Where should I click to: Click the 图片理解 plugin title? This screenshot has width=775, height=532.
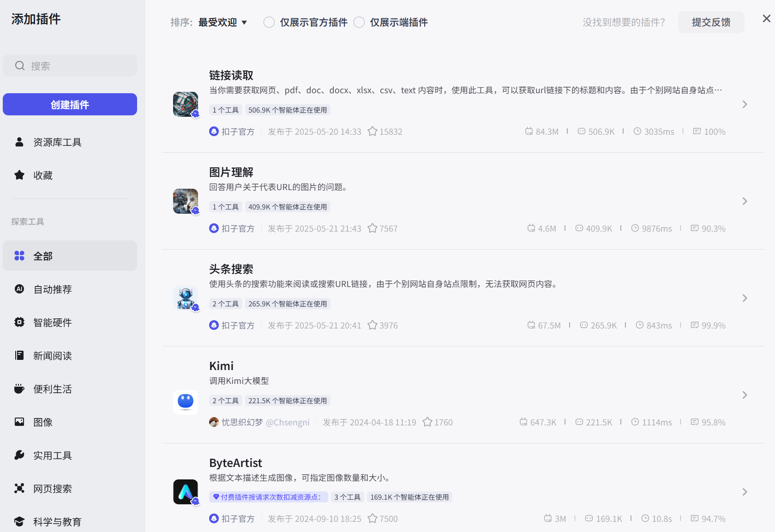click(231, 172)
